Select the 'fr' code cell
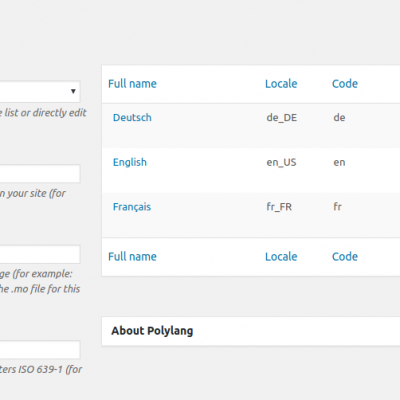Screen dimensions: 400x400 point(337,207)
